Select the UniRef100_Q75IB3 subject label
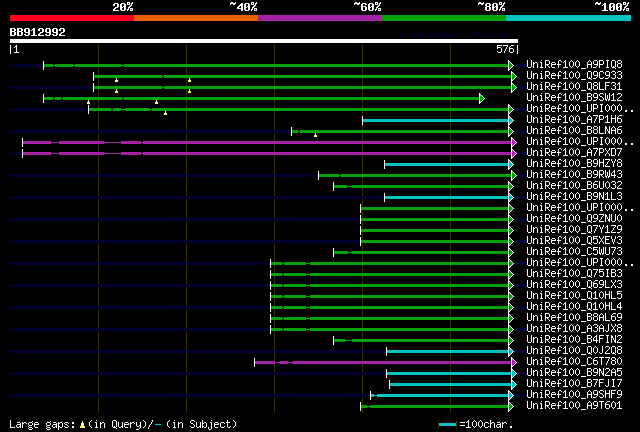The image size is (640, 432). [x=574, y=274]
